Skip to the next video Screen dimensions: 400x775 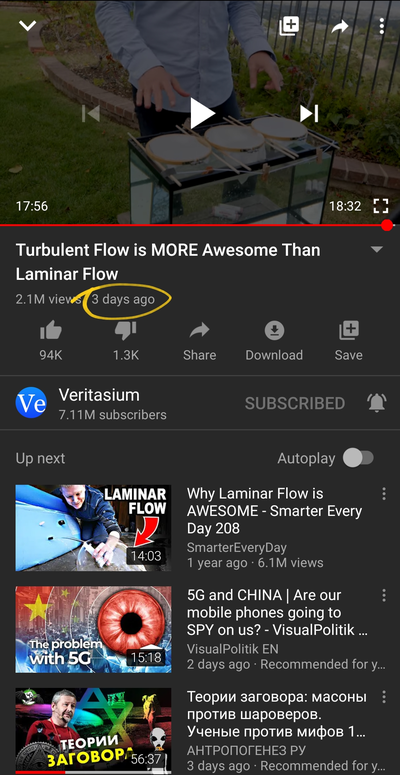click(x=309, y=114)
